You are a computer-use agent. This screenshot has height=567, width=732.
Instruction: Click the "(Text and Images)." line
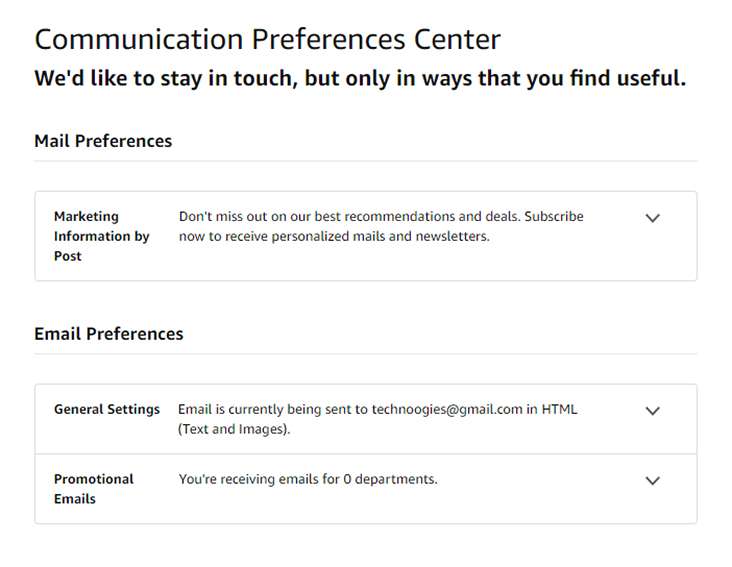click(234, 429)
